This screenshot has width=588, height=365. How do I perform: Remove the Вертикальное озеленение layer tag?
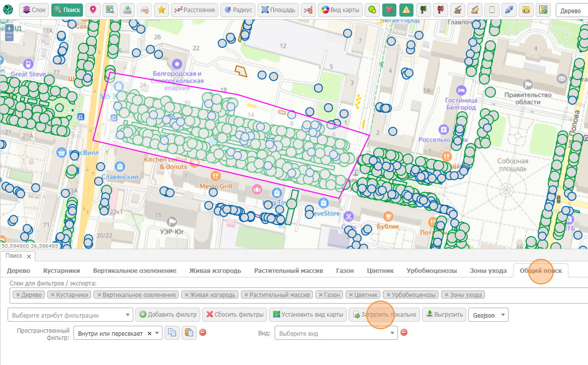[99, 295]
